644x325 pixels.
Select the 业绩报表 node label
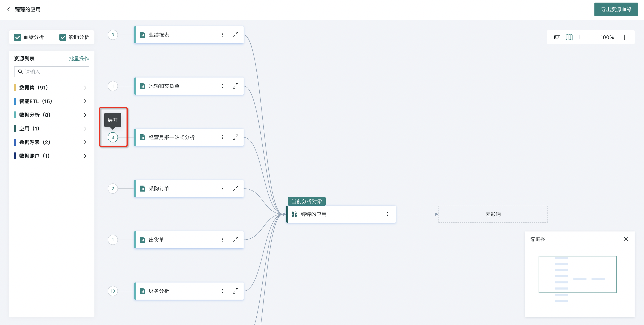click(159, 35)
